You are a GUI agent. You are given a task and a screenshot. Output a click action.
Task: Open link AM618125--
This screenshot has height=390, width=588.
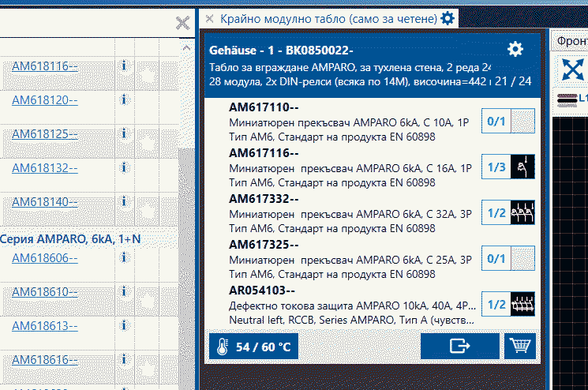pos(45,134)
